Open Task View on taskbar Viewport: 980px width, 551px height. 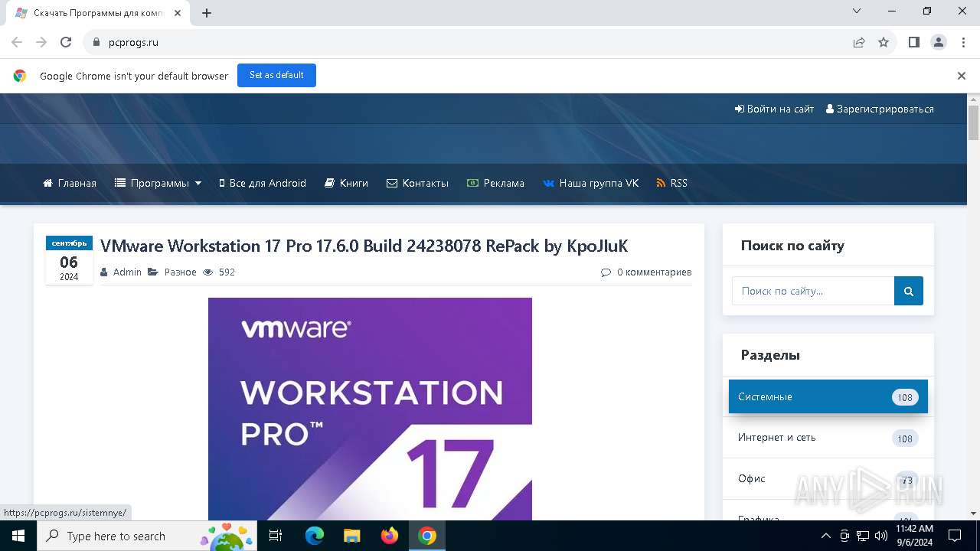276,536
